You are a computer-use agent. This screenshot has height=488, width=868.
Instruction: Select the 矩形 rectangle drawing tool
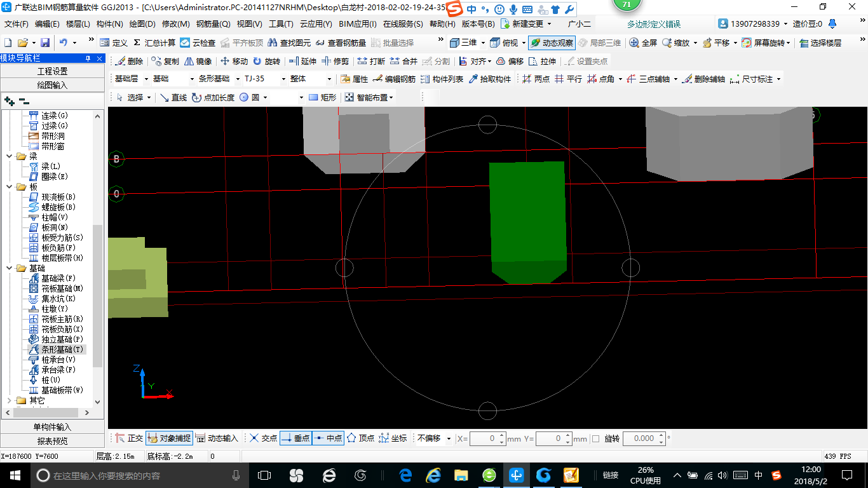(322, 97)
